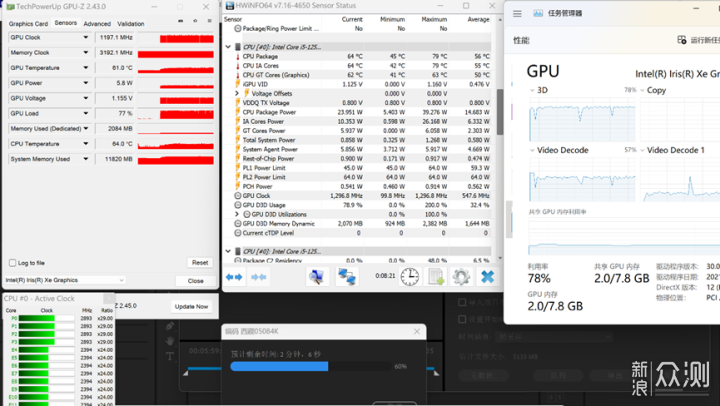Click Update Now button
Viewport: 720px width, 406px height.
click(191, 306)
